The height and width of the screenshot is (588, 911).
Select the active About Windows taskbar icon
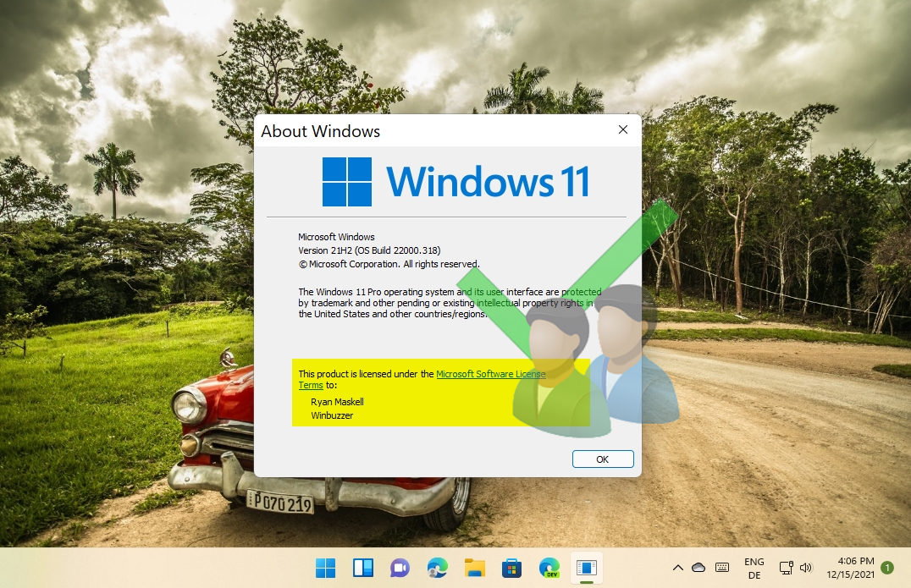pos(586,568)
